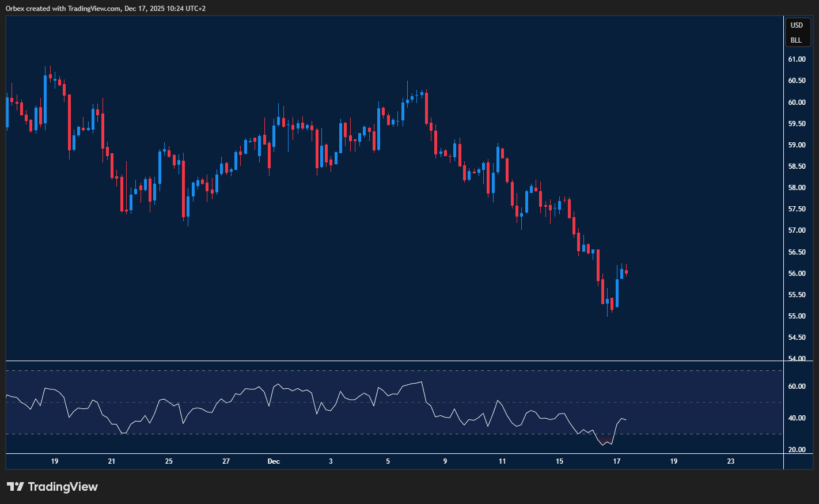Select the USD BLL symbol badge
819x504 pixels.
797,32
